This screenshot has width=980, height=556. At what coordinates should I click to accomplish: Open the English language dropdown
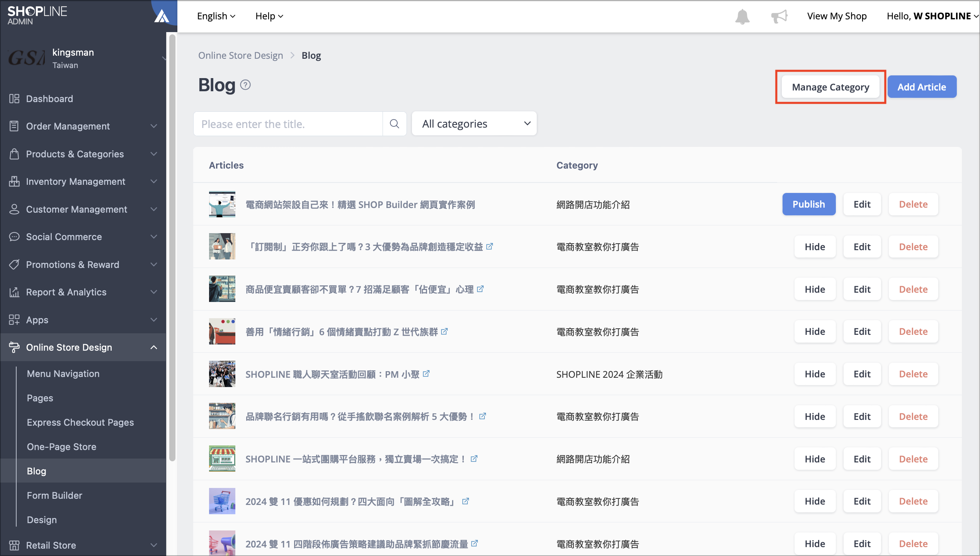pyautogui.click(x=216, y=16)
